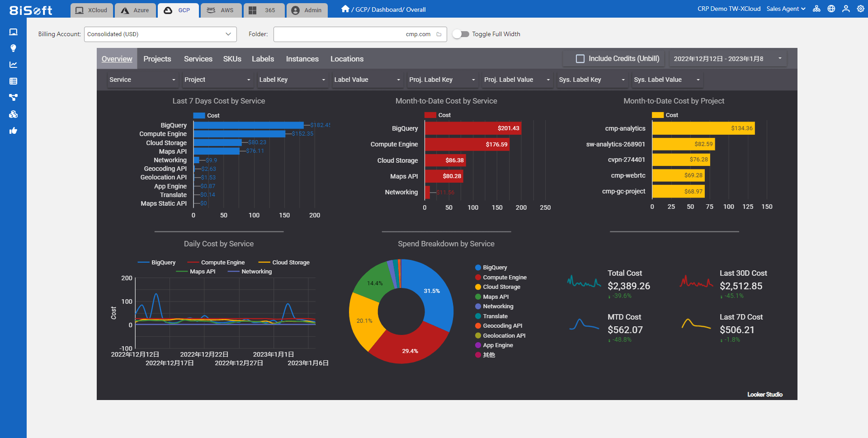Click CRP Demo TW-XCloud account name
The image size is (868, 438).
729,9
